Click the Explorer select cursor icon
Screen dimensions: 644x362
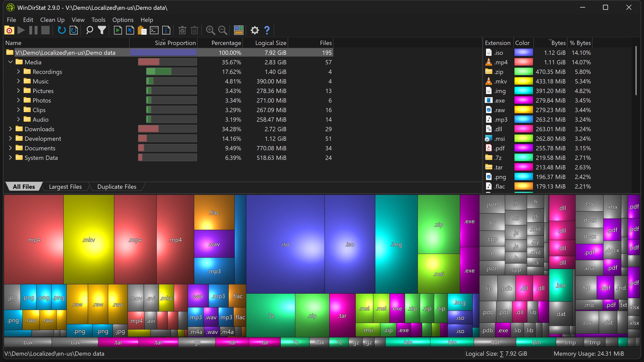click(130, 30)
